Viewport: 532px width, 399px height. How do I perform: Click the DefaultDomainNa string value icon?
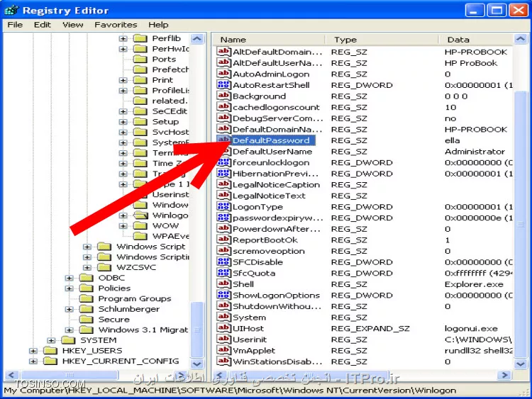(223, 129)
